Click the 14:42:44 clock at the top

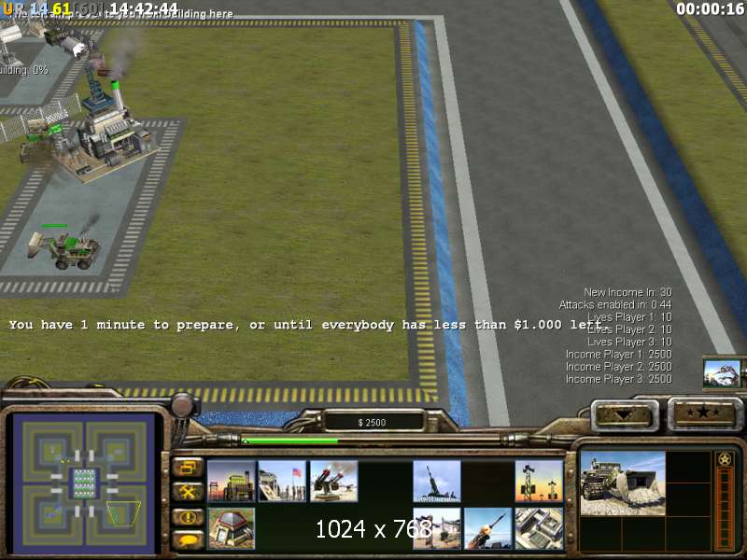[x=144, y=8]
